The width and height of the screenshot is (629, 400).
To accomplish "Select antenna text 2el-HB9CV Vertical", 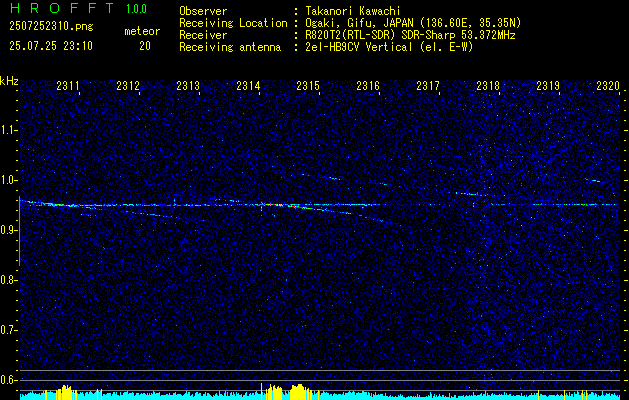I will 359,47.
